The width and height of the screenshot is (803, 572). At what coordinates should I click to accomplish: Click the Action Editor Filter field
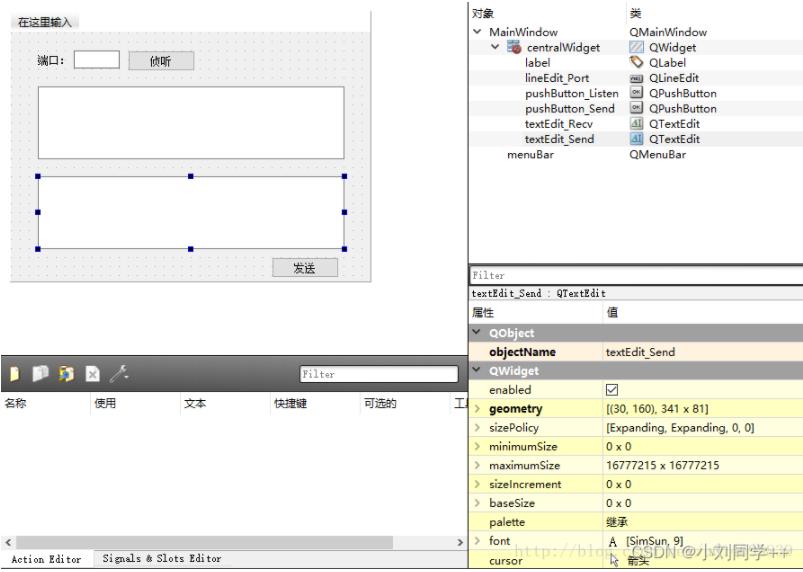pos(378,374)
